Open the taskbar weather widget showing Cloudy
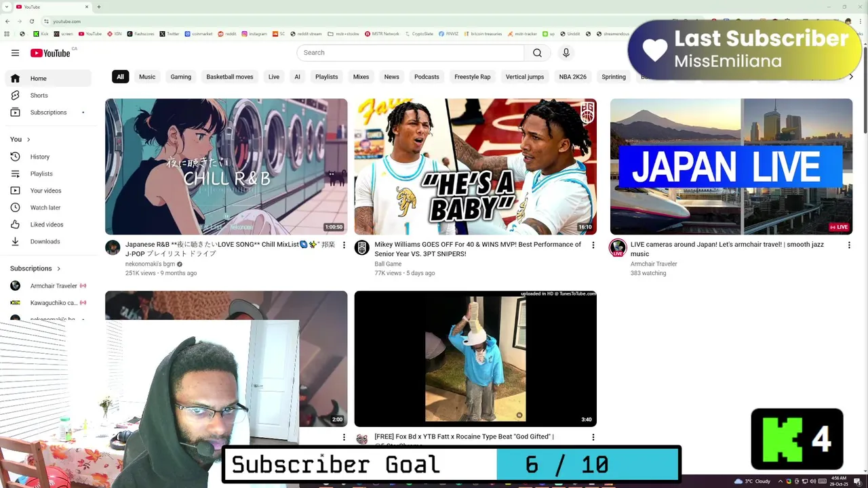Image resolution: width=868 pixels, height=488 pixels. [x=752, y=481]
